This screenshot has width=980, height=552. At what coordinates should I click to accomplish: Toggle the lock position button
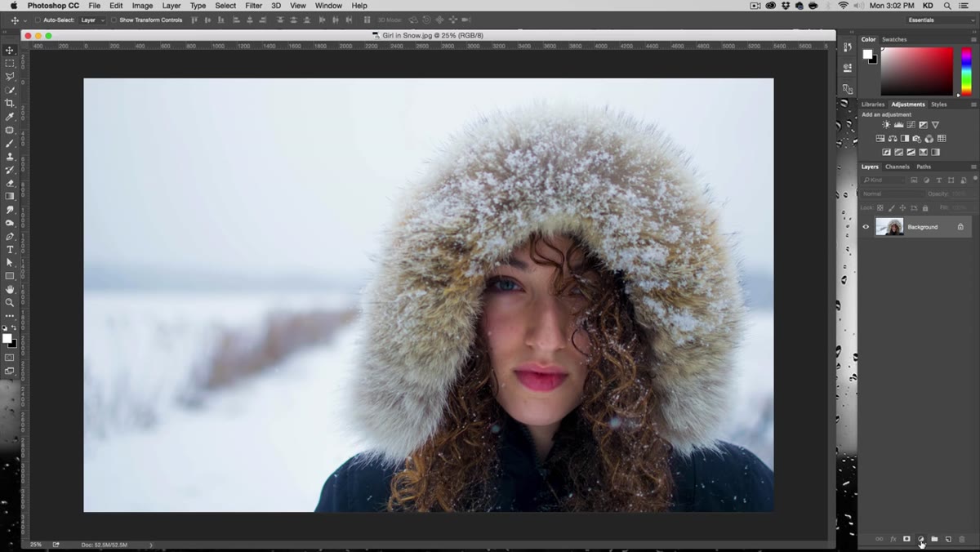coord(902,207)
